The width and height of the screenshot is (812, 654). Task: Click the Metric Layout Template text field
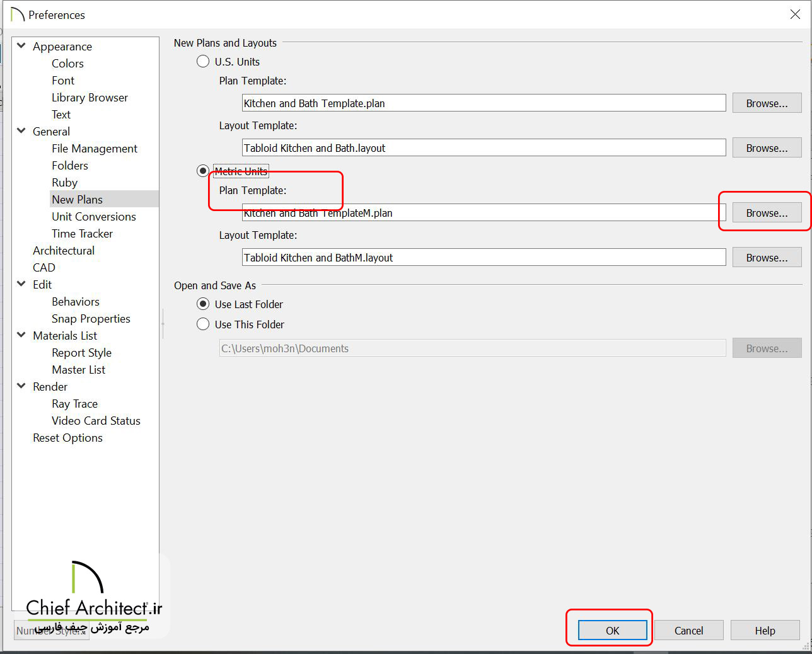484,258
